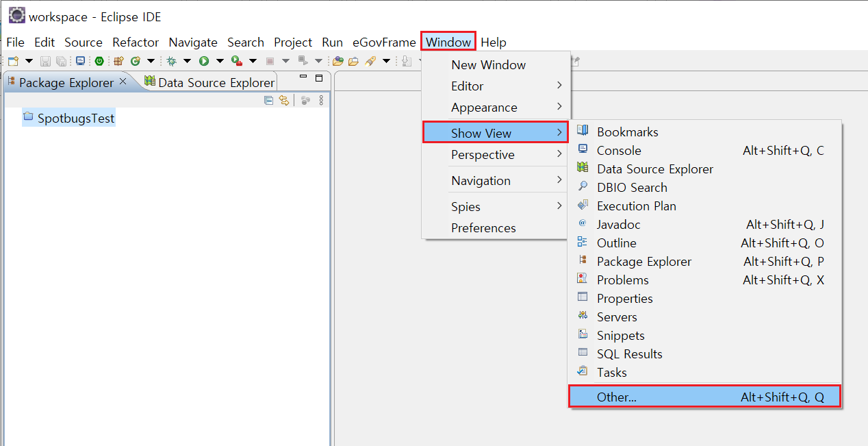Screen dimensions: 868x446
Task: Open the dropdown arrow beside the Run button
Action: click(220, 61)
